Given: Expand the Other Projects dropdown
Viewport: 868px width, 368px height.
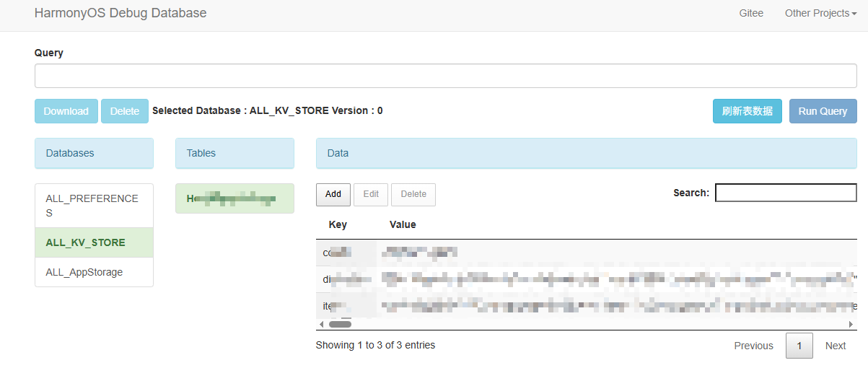Looking at the screenshot, I should point(820,13).
